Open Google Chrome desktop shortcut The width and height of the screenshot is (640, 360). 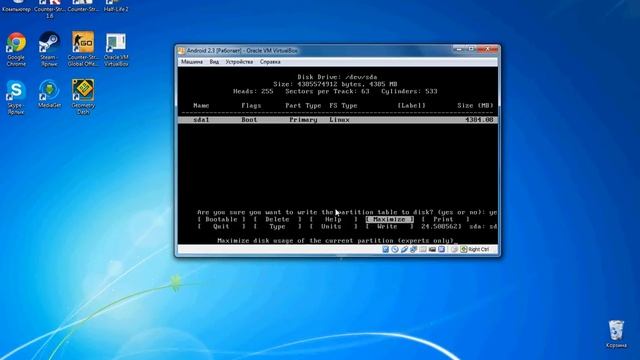pyautogui.click(x=16, y=49)
